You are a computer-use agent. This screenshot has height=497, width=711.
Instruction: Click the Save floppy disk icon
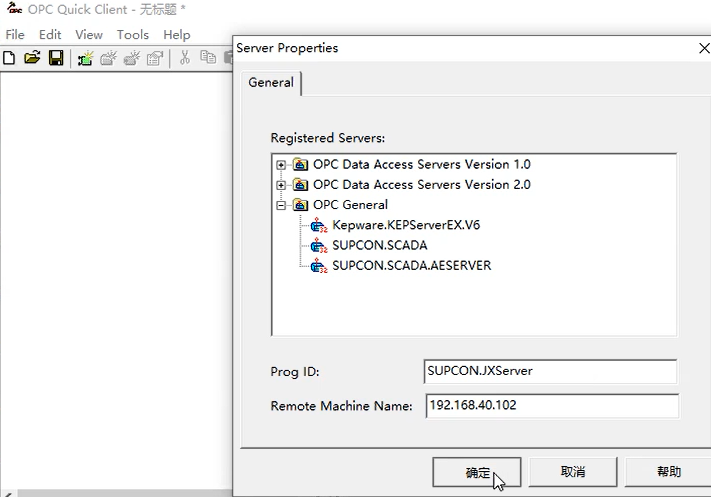point(56,58)
